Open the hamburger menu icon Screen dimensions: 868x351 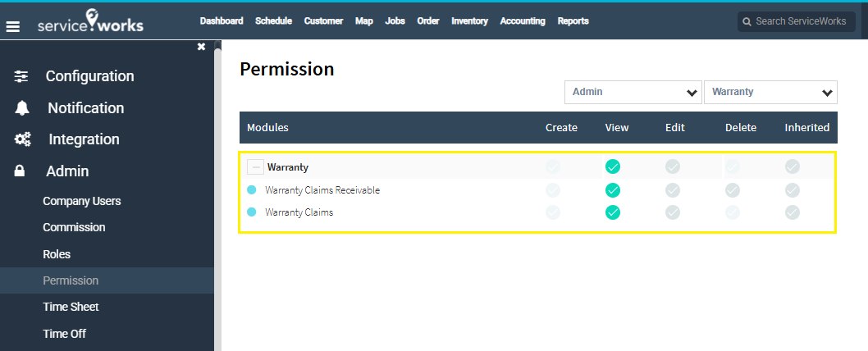[x=13, y=25]
